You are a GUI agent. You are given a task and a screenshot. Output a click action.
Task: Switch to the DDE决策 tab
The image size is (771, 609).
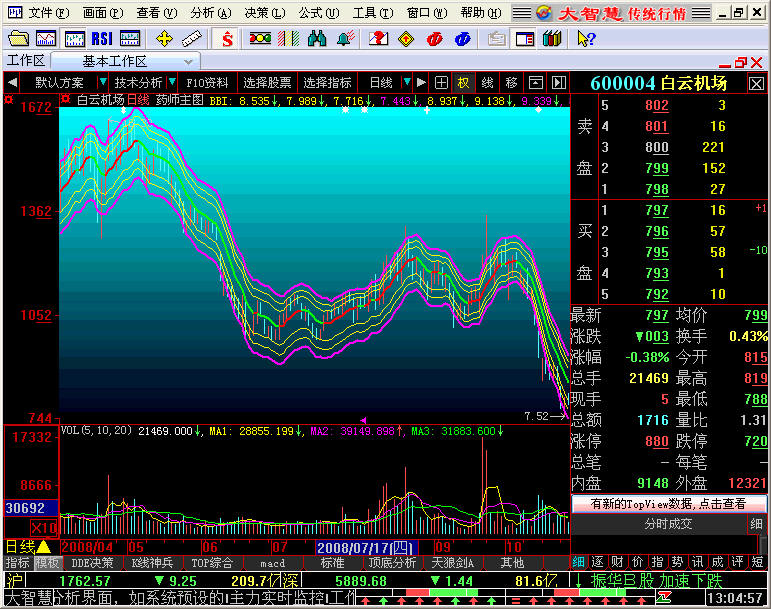(x=92, y=563)
